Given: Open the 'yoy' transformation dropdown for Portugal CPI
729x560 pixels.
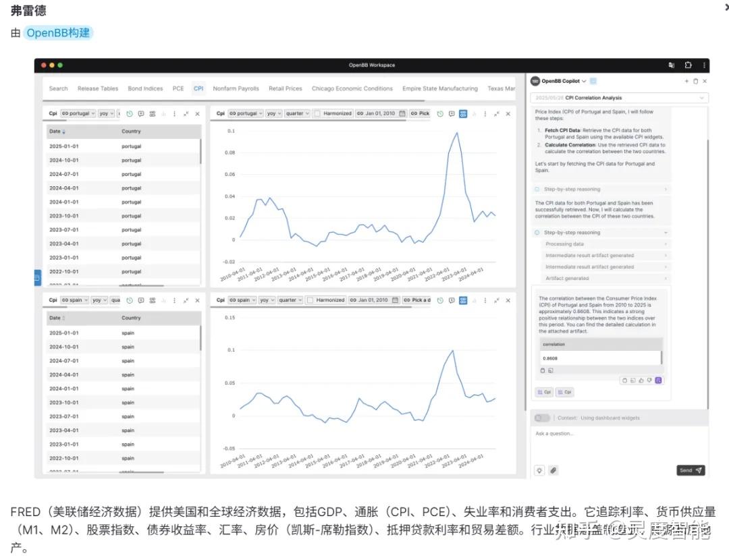Looking at the screenshot, I should pyautogui.click(x=274, y=113).
